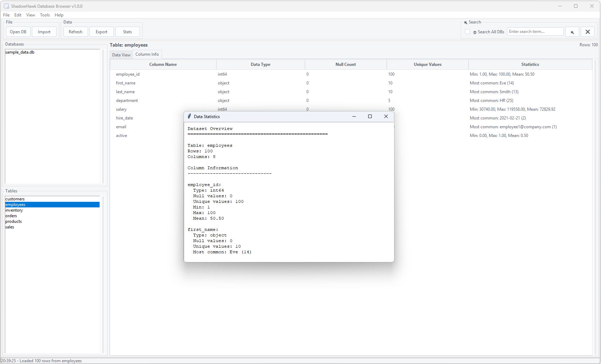
Task: Click the Export button
Action: click(x=102, y=32)
